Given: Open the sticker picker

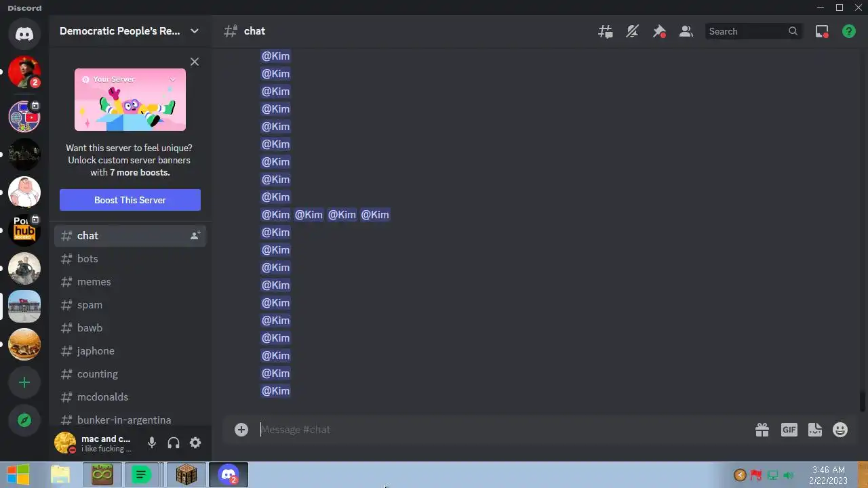Looking at the screenshot, I should click(815, 430).
